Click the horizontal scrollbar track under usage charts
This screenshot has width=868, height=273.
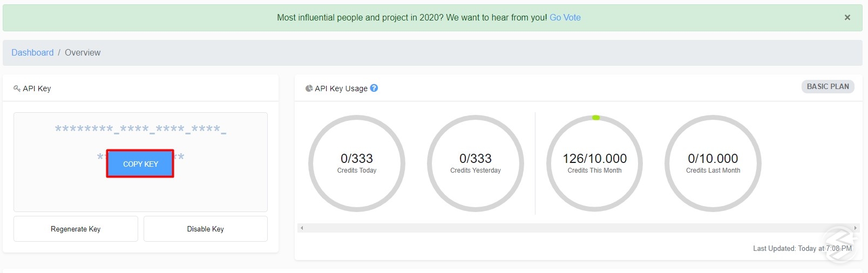point(578,228)
